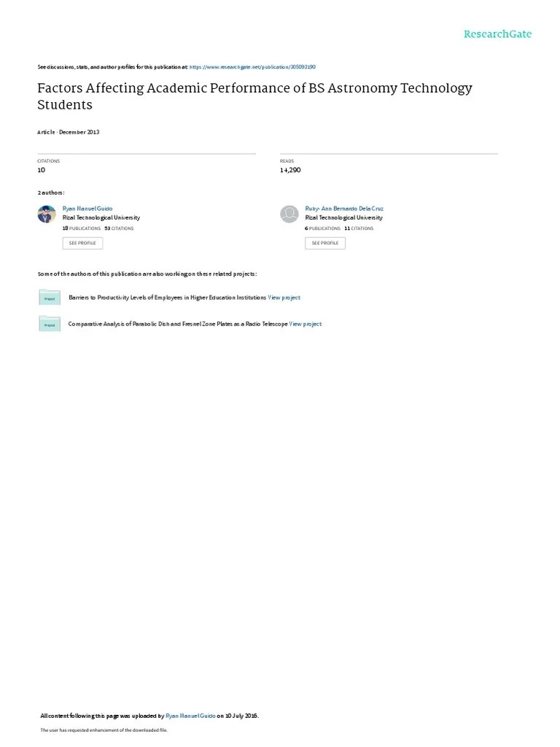
Task: Click See Profile under Ryan Manuel Guido
Action: (82, 243)
